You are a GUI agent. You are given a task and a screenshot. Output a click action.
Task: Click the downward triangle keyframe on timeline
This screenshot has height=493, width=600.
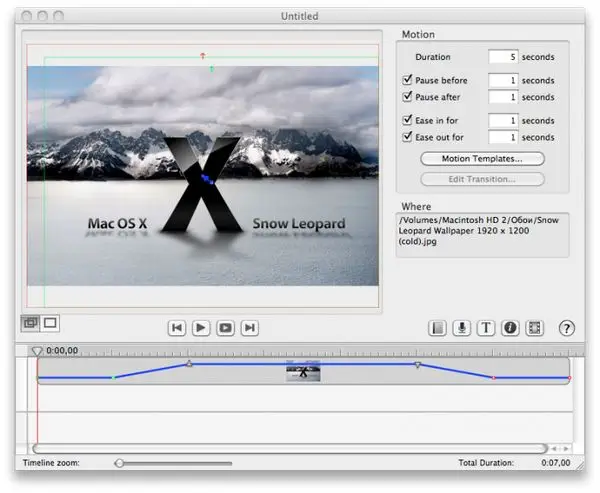(418, 365)
